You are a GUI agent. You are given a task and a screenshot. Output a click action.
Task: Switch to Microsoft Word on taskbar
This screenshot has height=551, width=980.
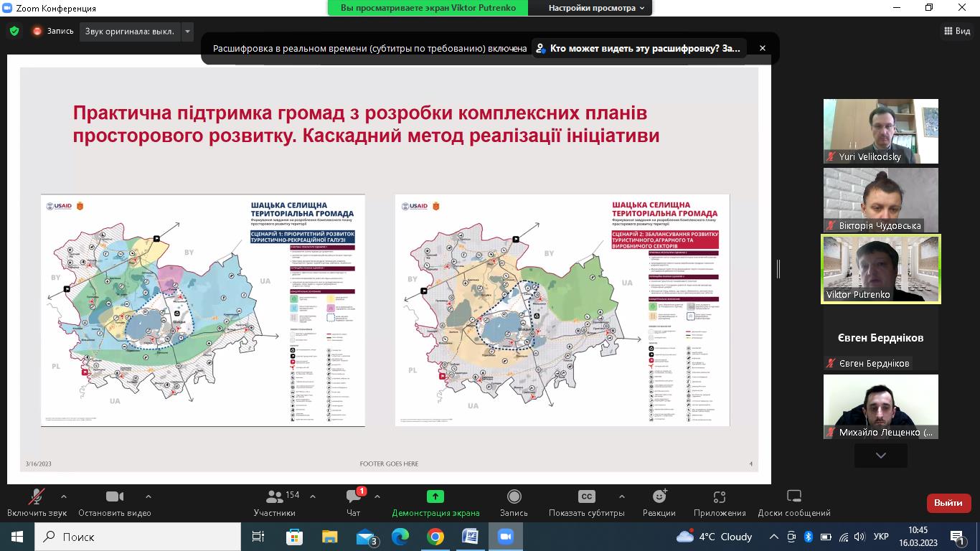pos(471,537)
